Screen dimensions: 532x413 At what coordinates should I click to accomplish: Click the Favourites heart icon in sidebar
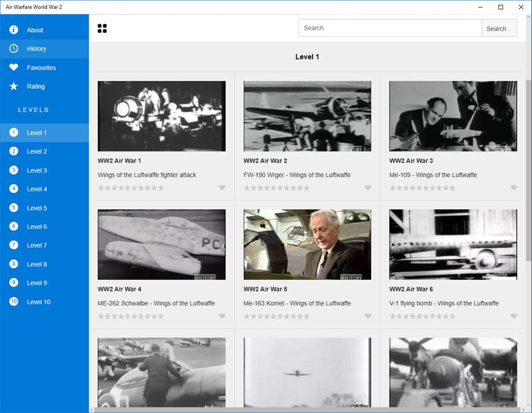pos(14,67)
